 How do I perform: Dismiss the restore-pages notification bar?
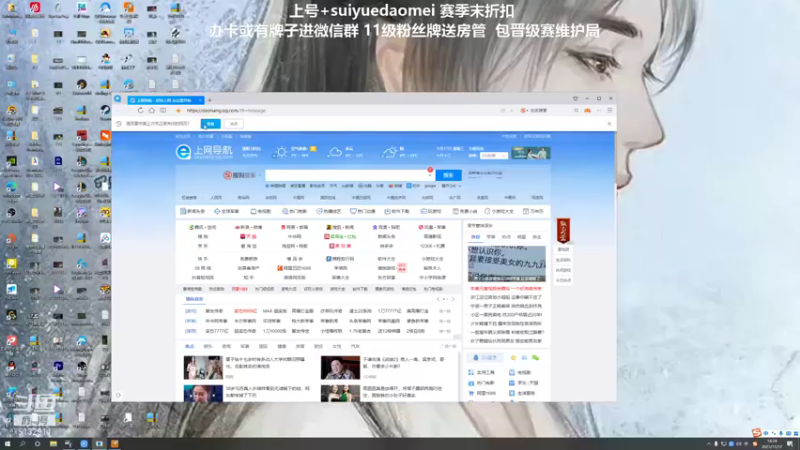pyautogui.click(x=609, y=123)
